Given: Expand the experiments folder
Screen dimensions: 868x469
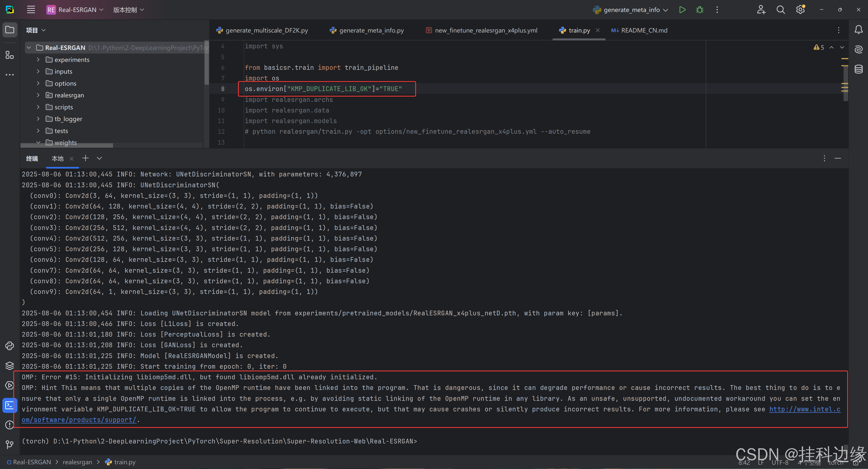Looking at the screenshot, I should 38,60.
